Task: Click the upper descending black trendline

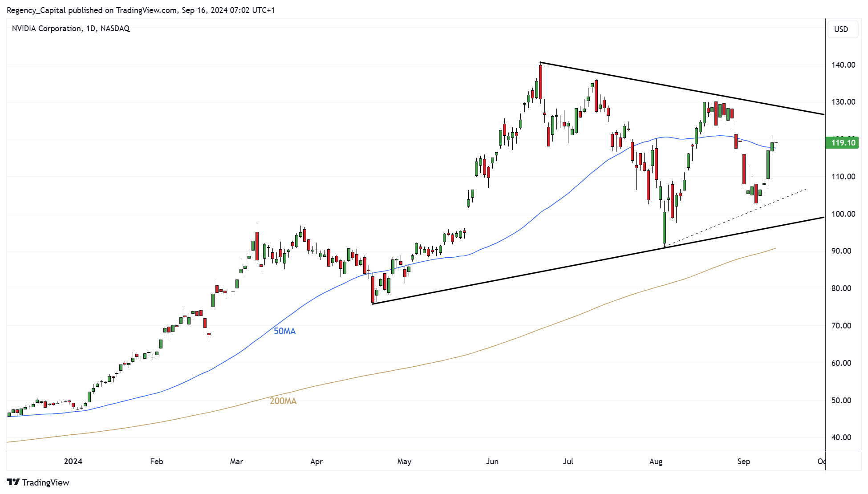Action: click(x=682, y=89)
